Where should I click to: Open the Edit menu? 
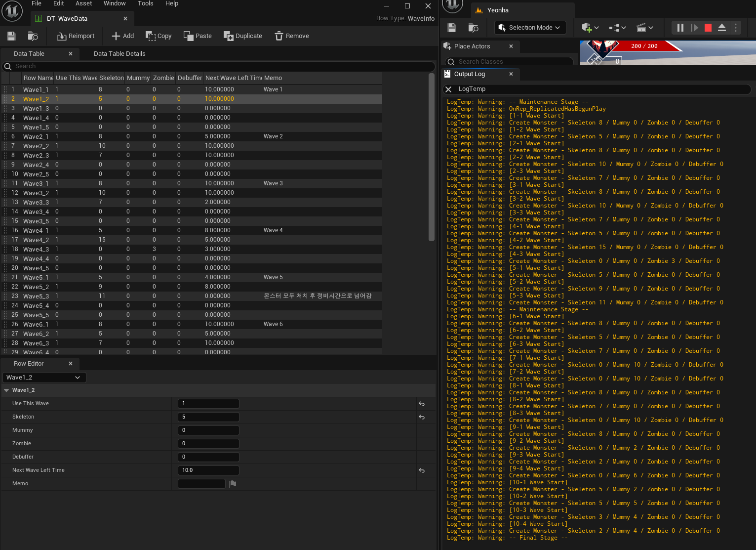[59, 3]
